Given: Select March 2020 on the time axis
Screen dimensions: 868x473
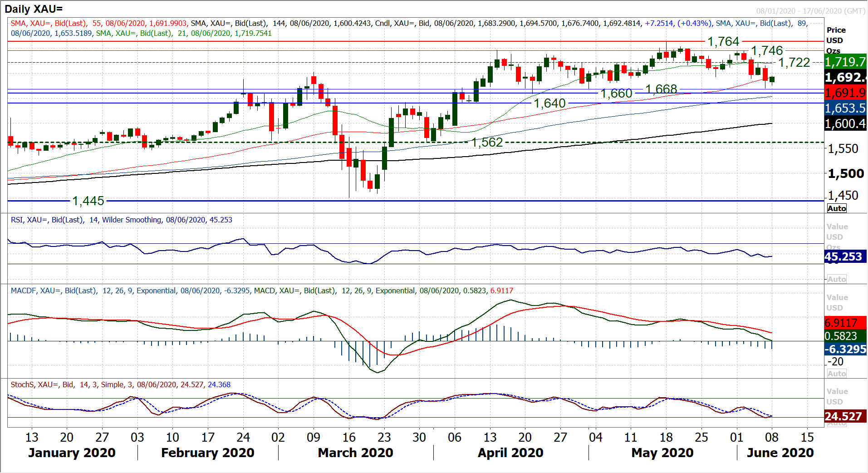Looking at the screenshot, I should tap(355, 453).
